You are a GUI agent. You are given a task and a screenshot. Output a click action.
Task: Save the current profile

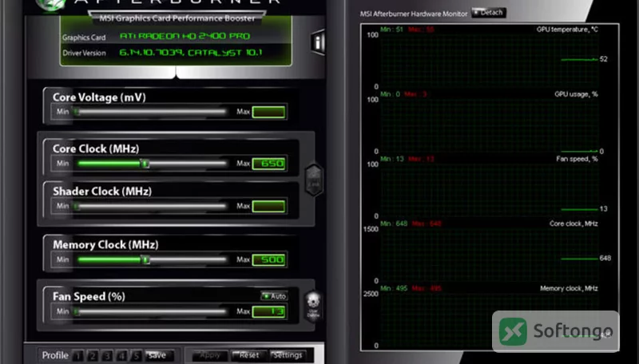pos(158,355)
